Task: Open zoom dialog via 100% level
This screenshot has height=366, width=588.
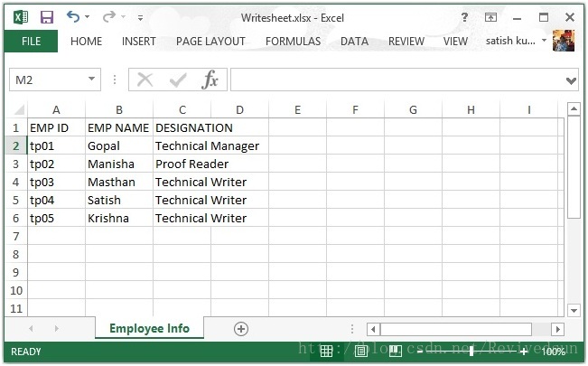Action: tap(553, 352)
